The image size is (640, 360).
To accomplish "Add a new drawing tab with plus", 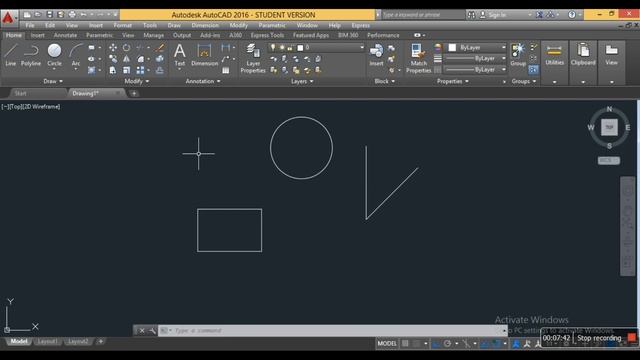I will tap(134, 93).
